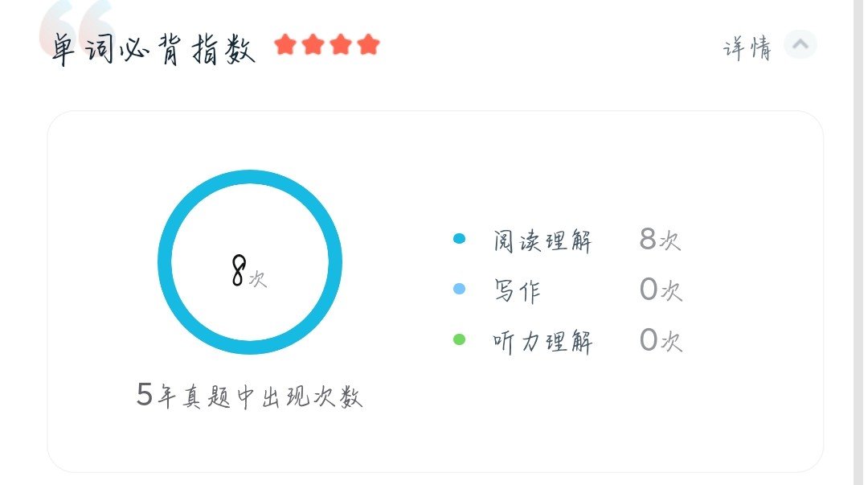Image resolution: width=868 pixels, height=485 pixels.
Task: Click the 5年真题中出现次数 caption
Action: point(250,397)
